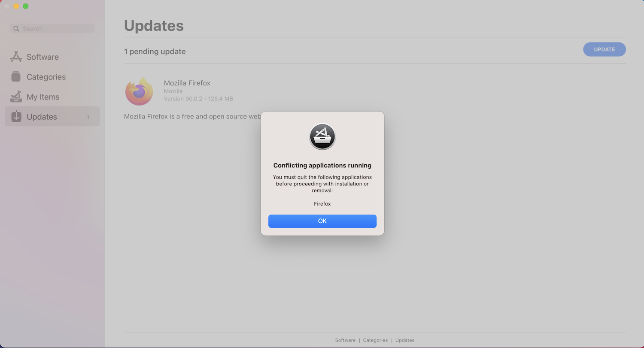Select the Updates label in the sidebar
This screenshot has width=644, height=348.
coord(42,117)
